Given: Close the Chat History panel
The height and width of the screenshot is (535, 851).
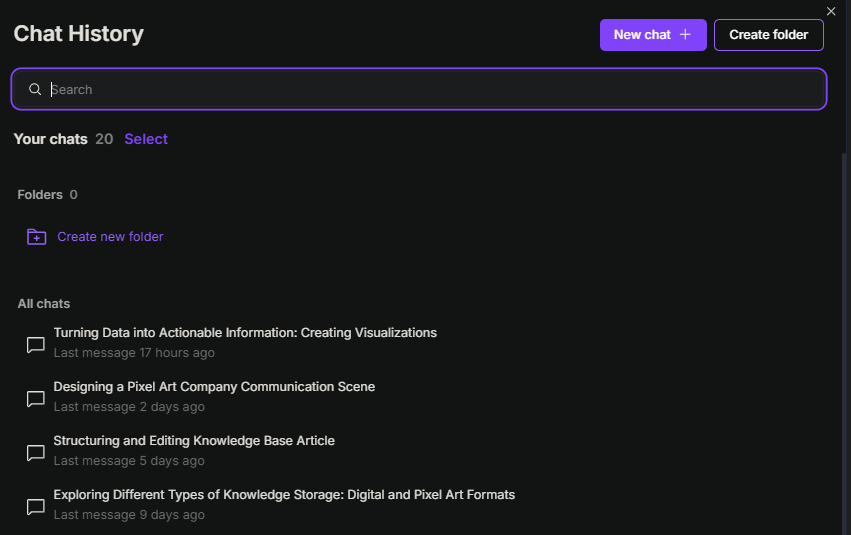Looking at the screenshot, I should click(x=831, y=11).
